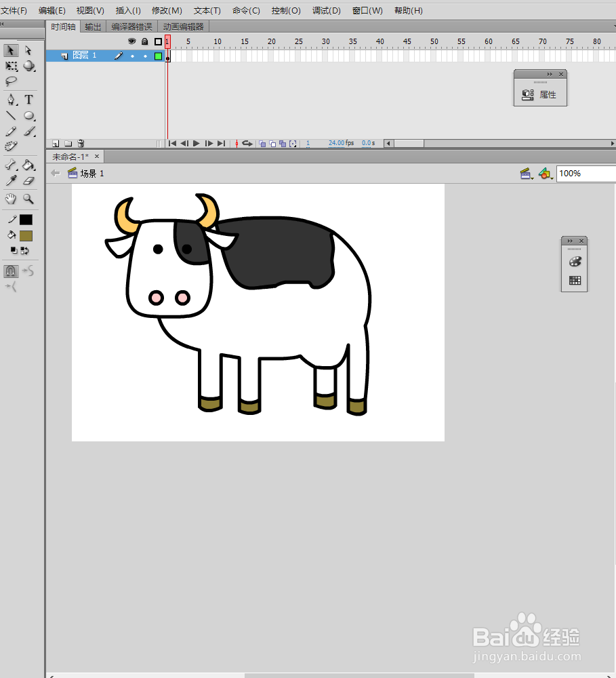This screenshot has width=616, height=678.
Task: Open the edit symbols dropdown
Action: coord(546,174)
